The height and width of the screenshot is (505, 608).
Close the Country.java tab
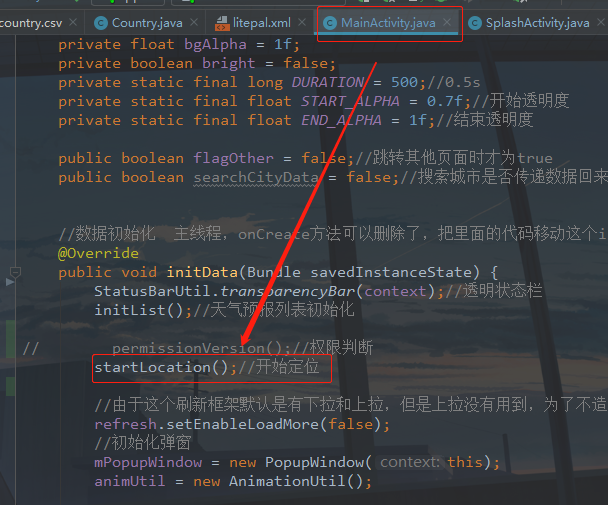click(x=194, y=22)
